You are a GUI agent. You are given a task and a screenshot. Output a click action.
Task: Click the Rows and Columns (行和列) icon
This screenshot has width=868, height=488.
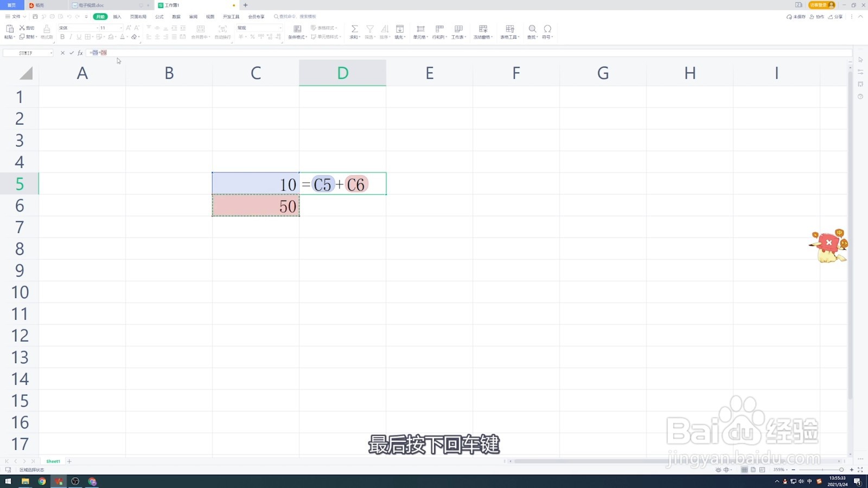point(439,29)
